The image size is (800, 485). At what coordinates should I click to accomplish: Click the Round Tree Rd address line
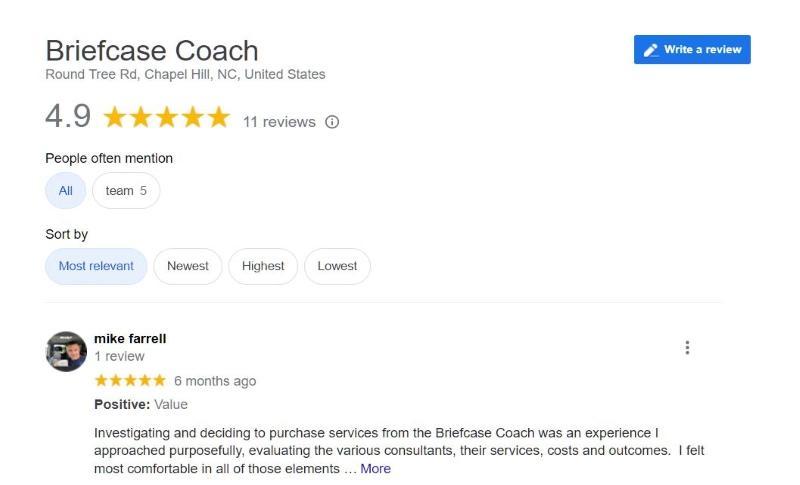pos(185,74)
